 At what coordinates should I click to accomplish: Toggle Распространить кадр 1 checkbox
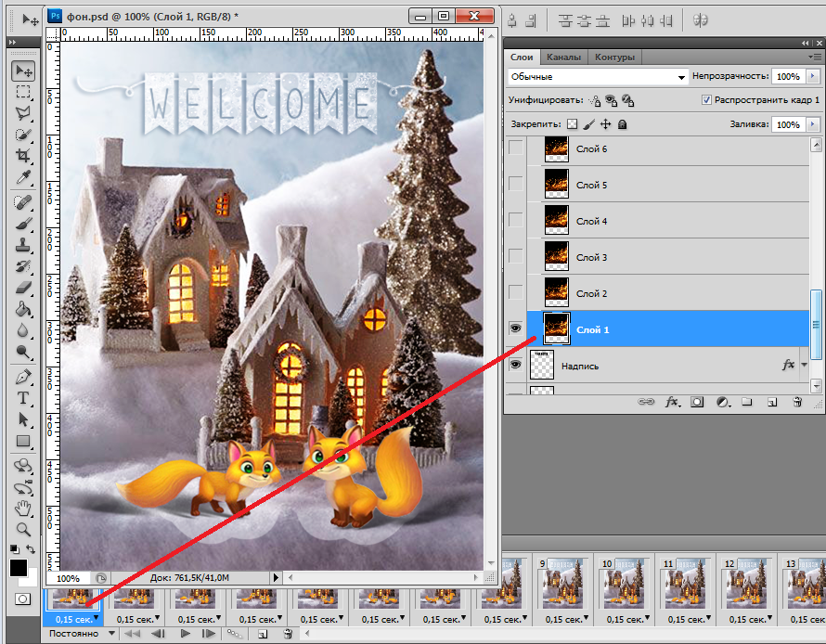[706, 99]
